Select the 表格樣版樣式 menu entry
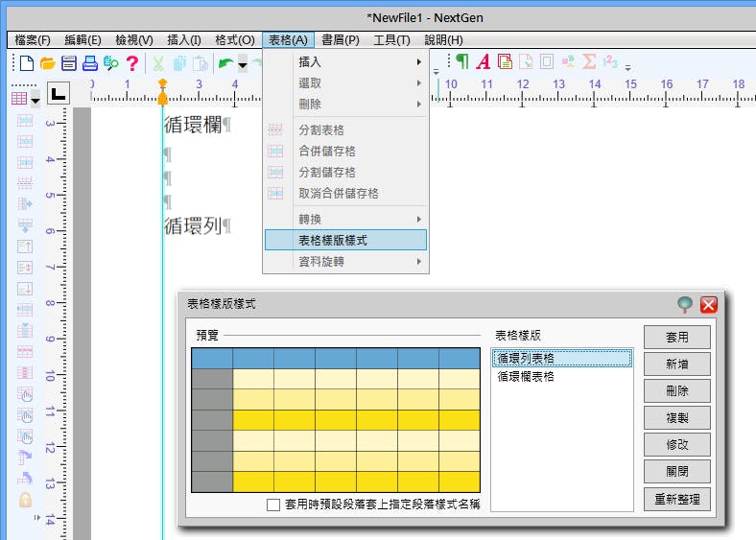 point(345,240)
